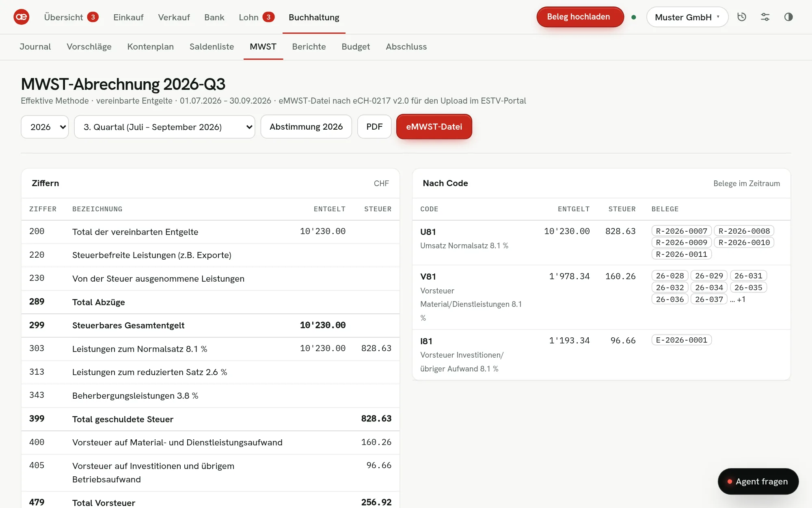
Task: Toggle the dark mode contrast icon
Action: point(788,17)
